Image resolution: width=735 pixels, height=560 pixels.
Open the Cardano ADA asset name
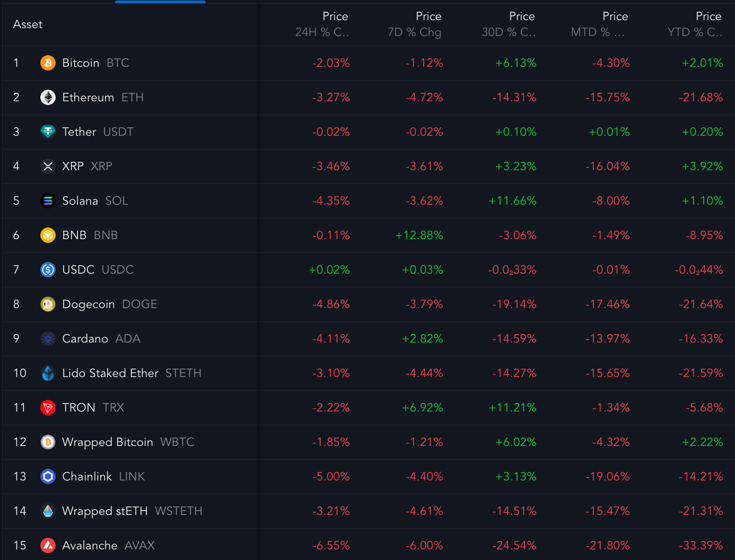pos(101,339)
